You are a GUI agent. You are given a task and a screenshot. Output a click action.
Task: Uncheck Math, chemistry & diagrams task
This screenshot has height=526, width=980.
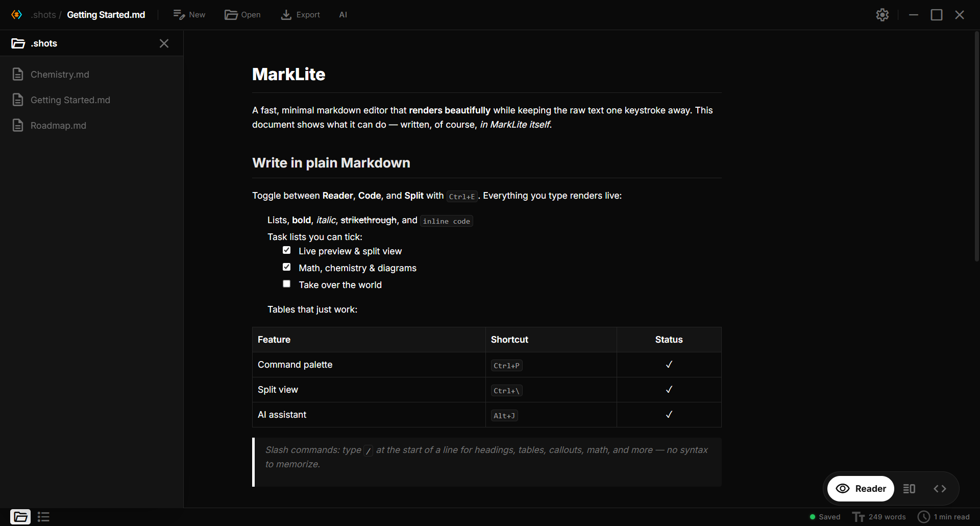[287, 267]
